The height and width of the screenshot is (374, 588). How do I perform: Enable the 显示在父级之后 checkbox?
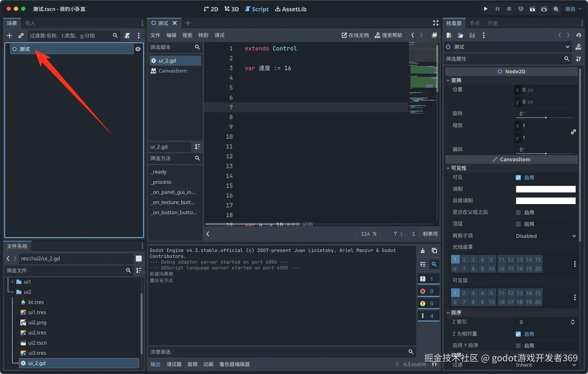(x=518, y=212)
